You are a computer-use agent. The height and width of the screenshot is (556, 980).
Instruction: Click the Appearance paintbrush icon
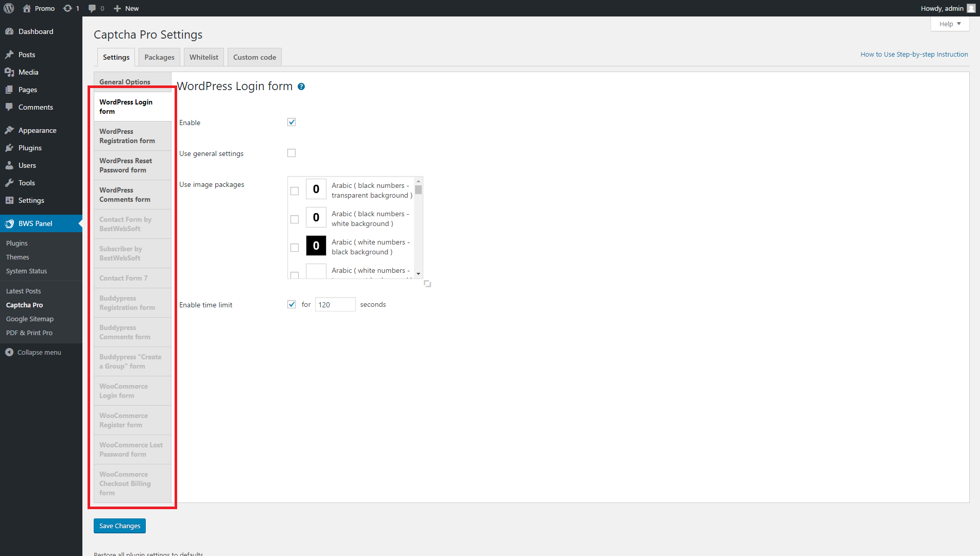click(9, 130)
